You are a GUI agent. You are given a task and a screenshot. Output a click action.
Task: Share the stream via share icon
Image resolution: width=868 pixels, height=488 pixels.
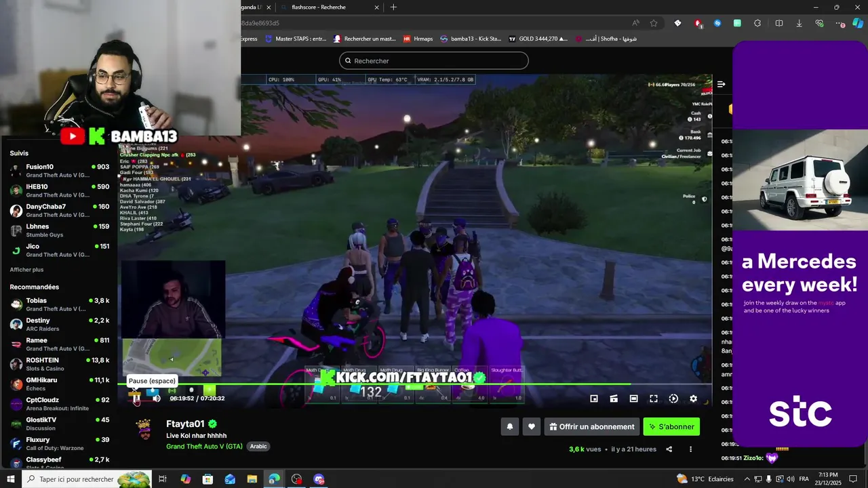669,449
